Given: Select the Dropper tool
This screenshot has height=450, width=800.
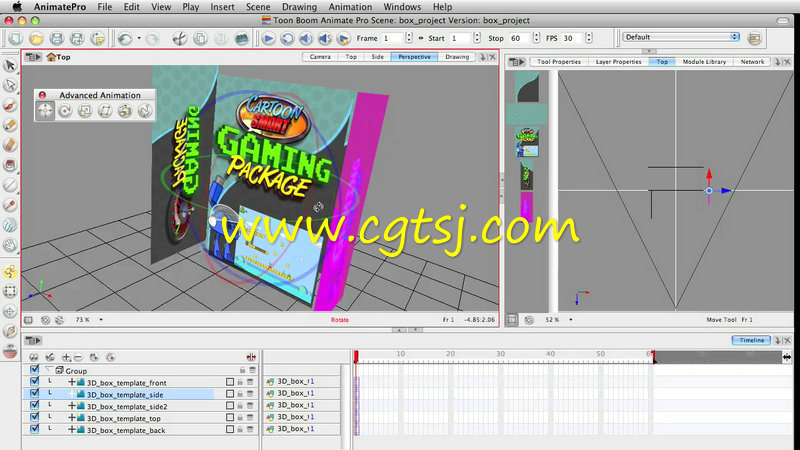Looking at the screenshot, I should point(10,205).
